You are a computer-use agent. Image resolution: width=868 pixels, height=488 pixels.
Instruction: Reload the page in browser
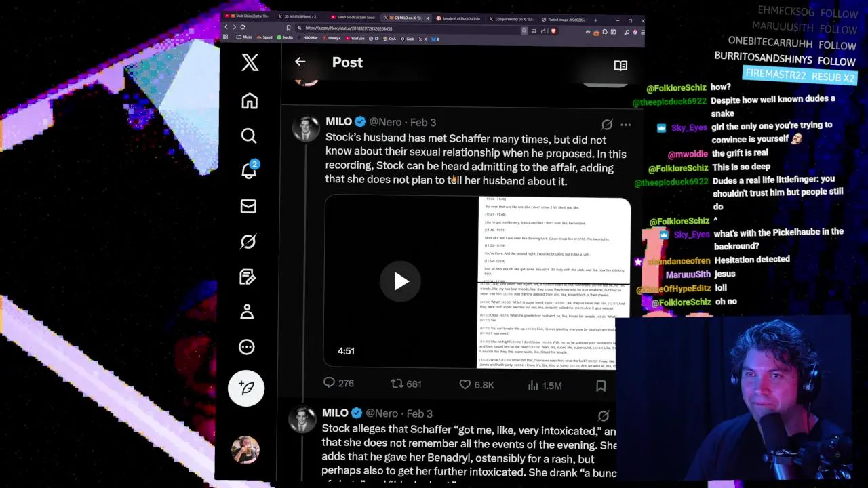pos(243,27)
